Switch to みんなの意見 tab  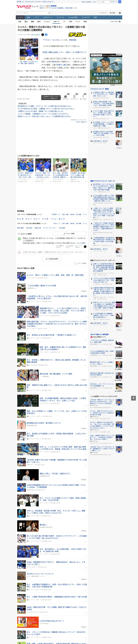[73, 17]
